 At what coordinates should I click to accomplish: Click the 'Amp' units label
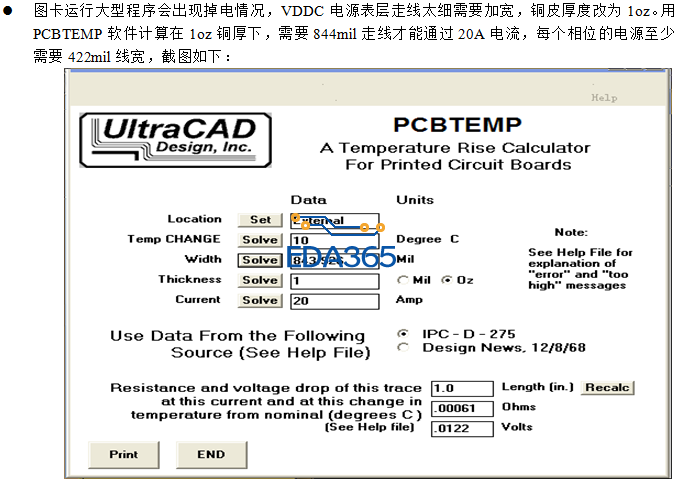tap(409, 300)
